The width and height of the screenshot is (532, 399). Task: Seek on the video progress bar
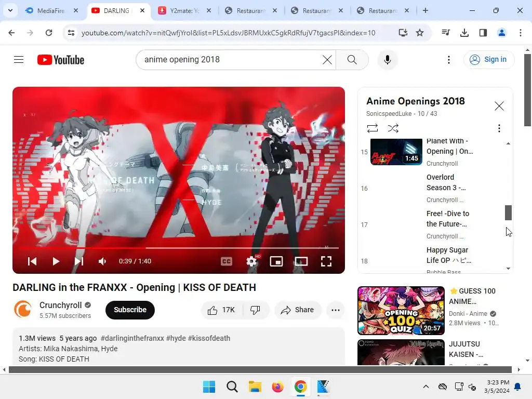pos(179,248)
